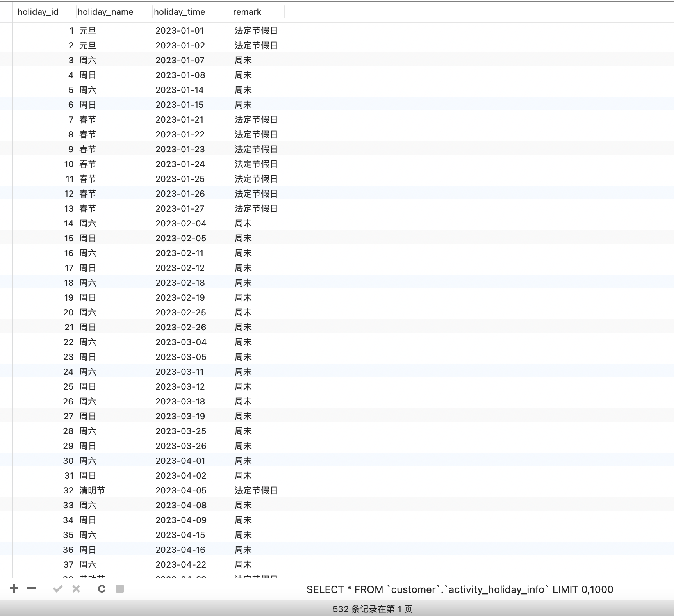Screen dimensions: 674x616
Task: Click the 清明节 holiday name cell
Action: (92, 490)
